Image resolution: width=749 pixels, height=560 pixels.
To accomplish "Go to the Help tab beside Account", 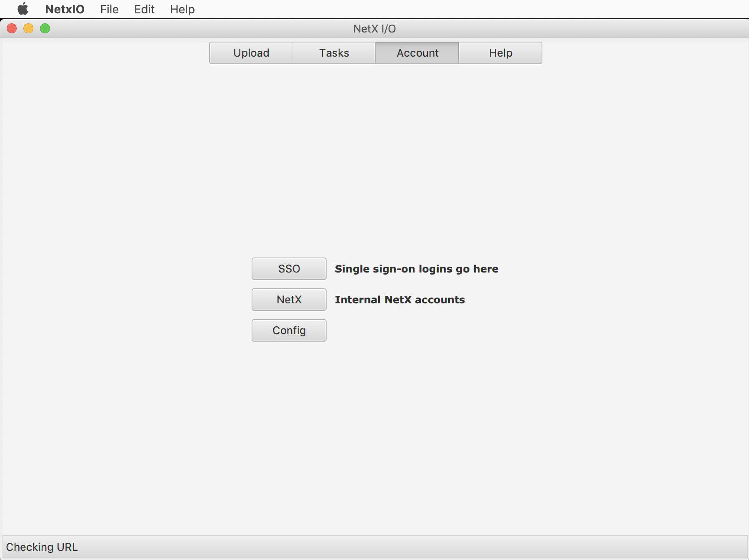I will [x=500, y=53].
